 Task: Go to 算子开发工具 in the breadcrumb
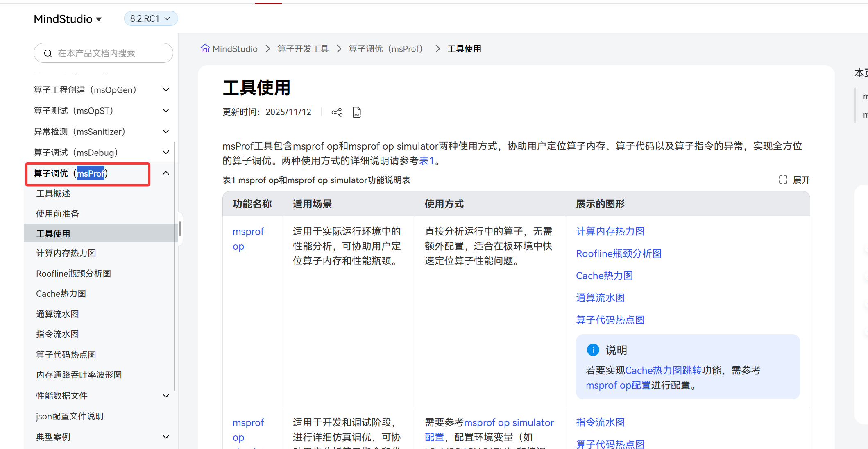point(303,49)
